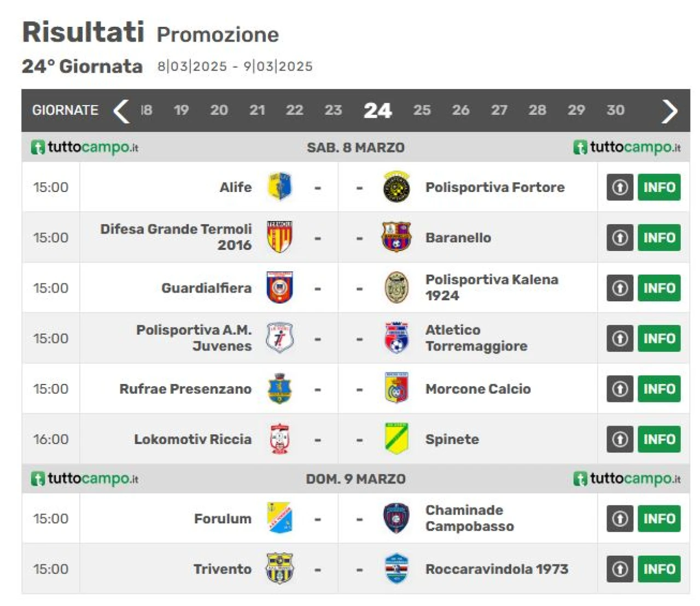Open upload icon for Trivento match

coord(620,569)
